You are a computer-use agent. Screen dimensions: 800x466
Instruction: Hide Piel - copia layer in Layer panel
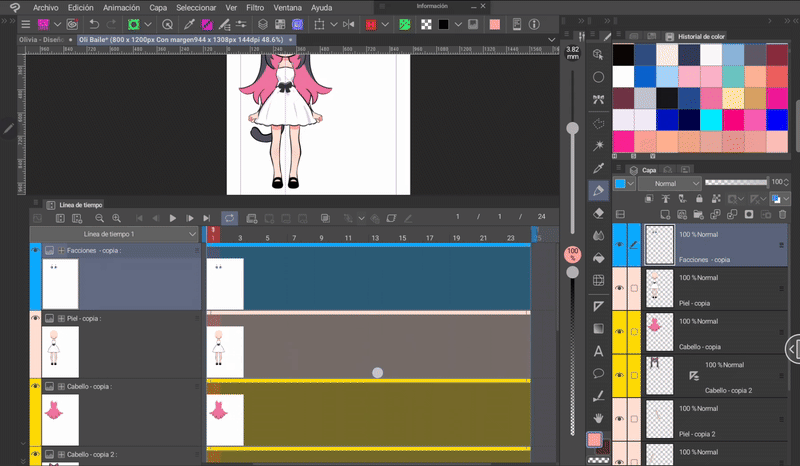619,289
